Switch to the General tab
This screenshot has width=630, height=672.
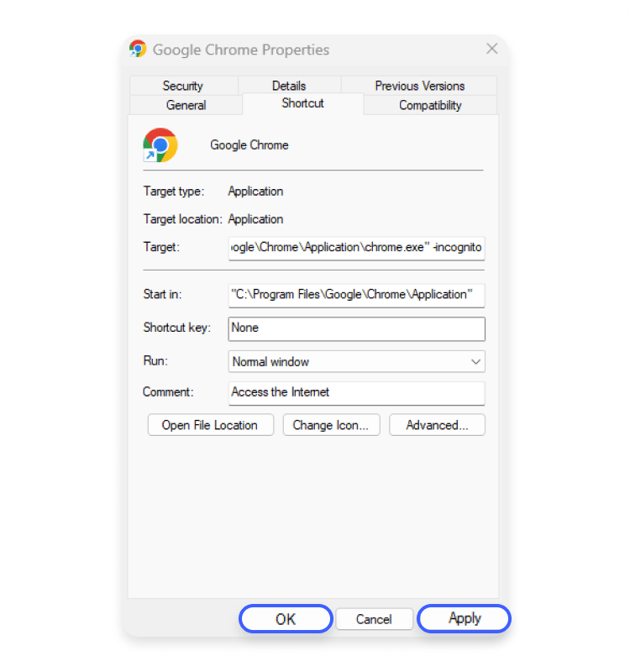pos(186,105)
